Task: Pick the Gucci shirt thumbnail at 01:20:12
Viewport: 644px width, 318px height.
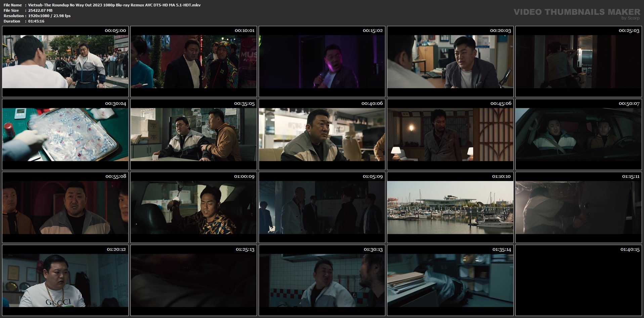Action: (65, 280)
